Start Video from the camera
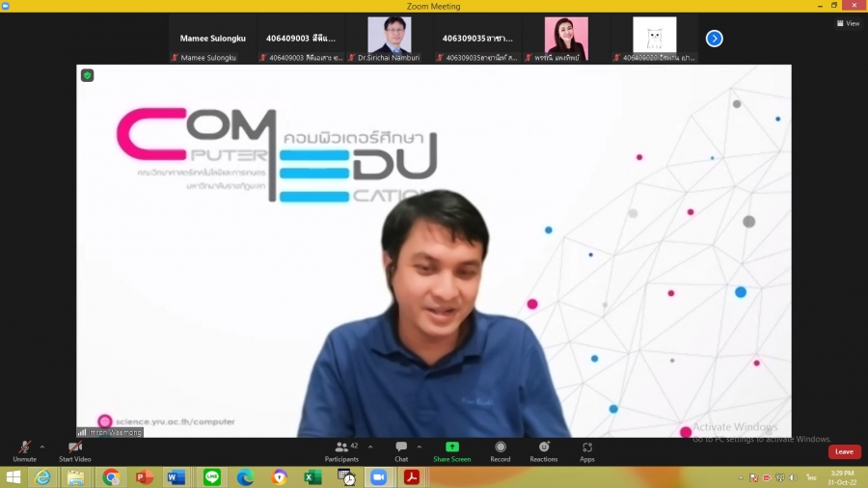This screenshot has width=868, height=488. [75, 450]
